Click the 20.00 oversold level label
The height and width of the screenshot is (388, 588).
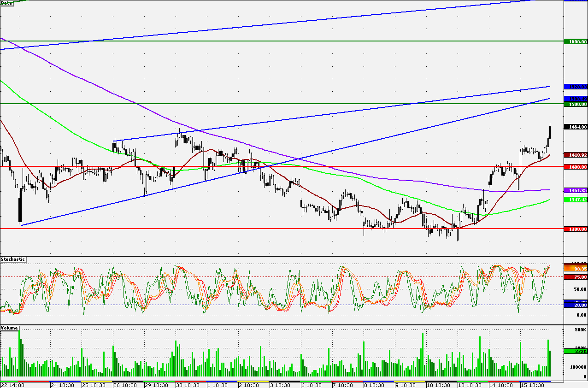click(576, 305)
